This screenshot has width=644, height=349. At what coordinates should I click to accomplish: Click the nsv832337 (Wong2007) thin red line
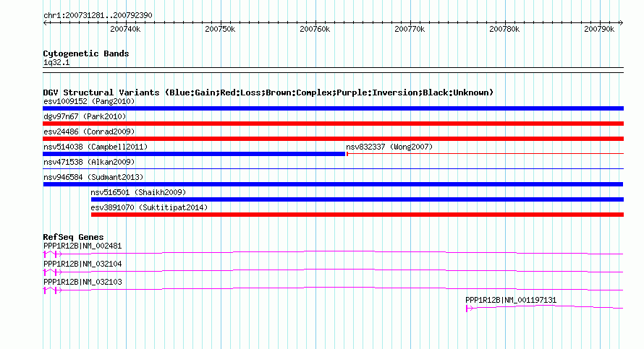[485, 154]
